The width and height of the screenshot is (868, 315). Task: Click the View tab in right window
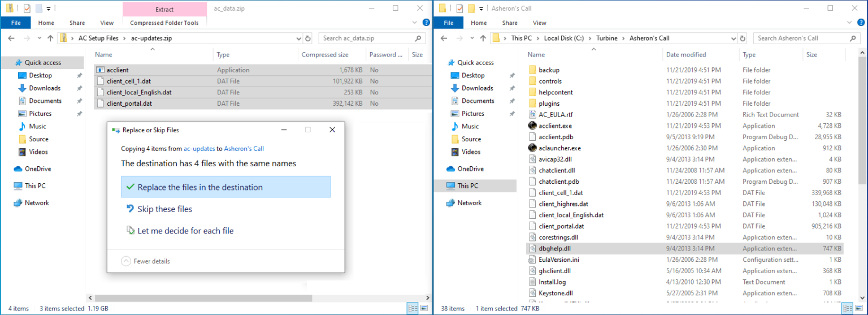point(539,23)
